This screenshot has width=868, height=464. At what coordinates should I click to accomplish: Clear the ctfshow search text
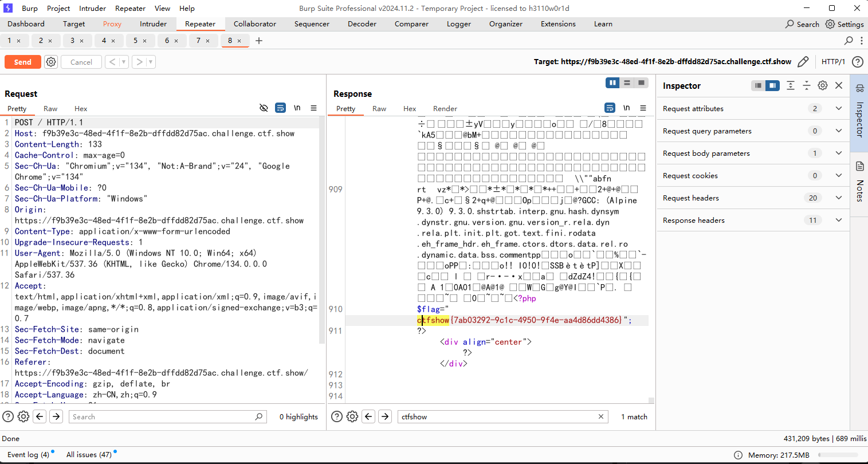pyautogui.click(x=601, y=416)
